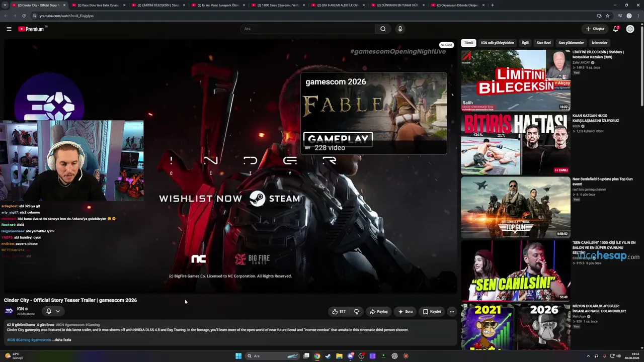
Task: Open the IGN channel name link
Action: [20, 309]
